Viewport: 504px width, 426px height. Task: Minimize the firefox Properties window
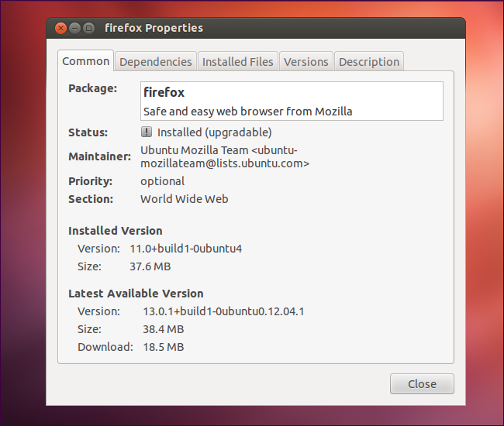click(x=75, y=28)
